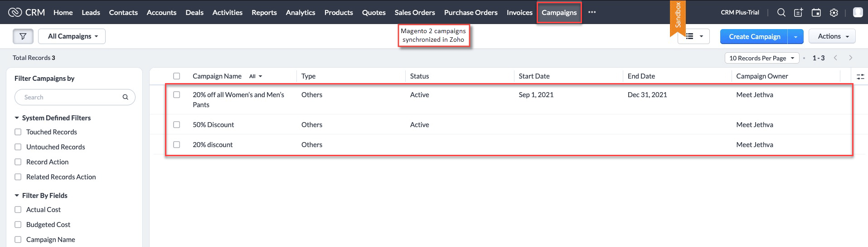Open the global search magnifier icon

[781, 13]
